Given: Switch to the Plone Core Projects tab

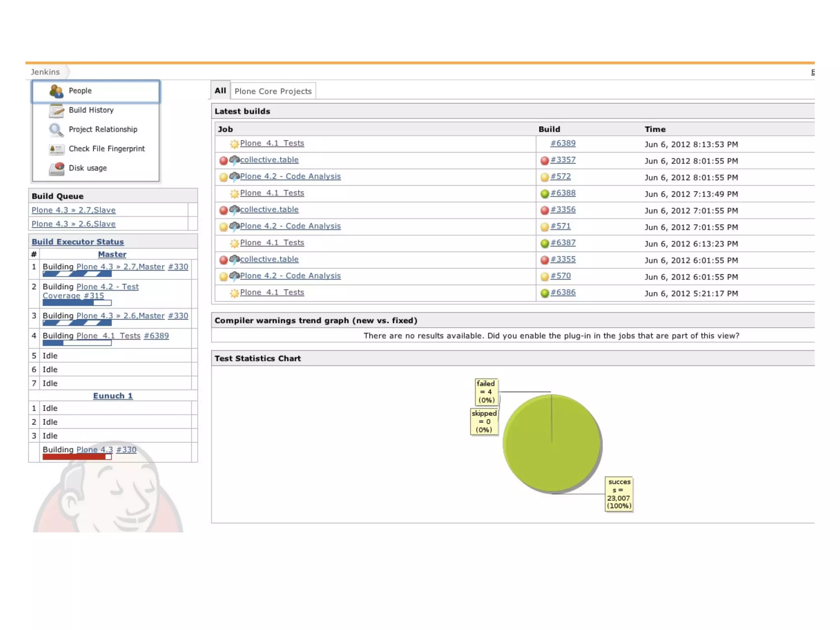Looking at the screenshot, I should pyautogui.click(x=273, y=91).
